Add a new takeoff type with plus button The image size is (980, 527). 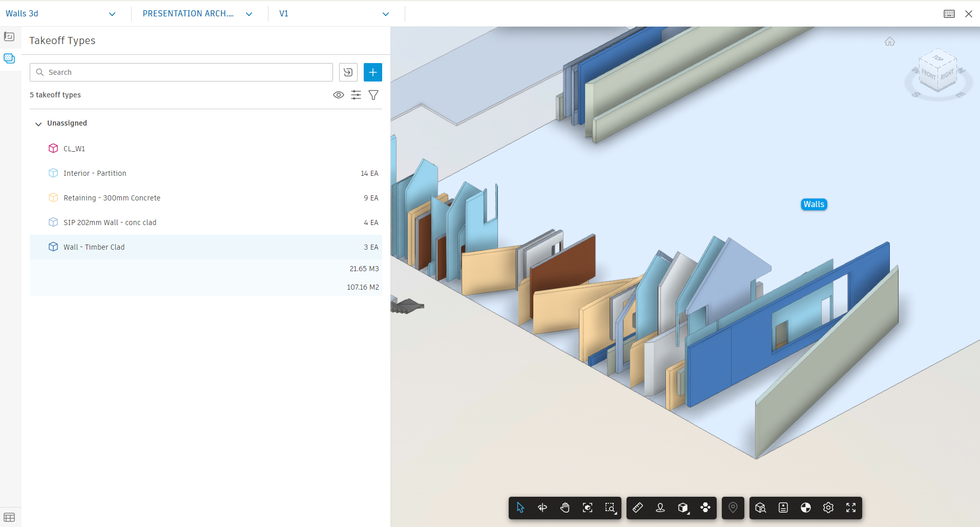pos(373,72)
